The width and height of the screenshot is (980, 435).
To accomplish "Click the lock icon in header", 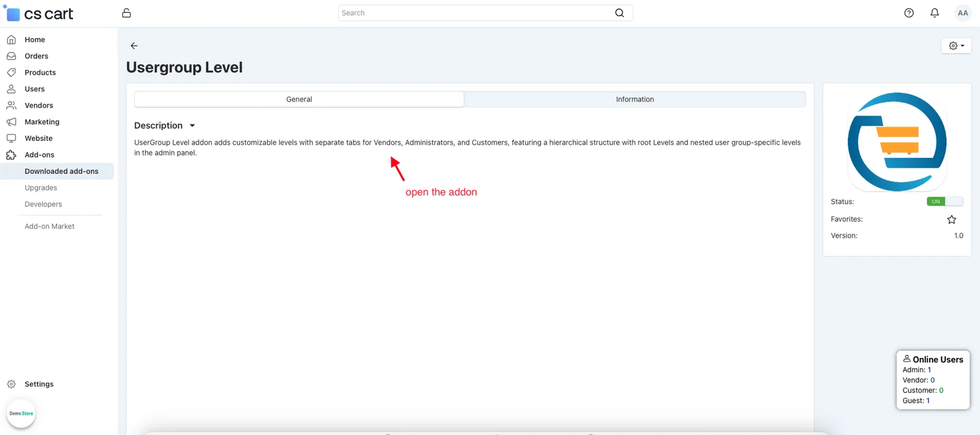I will (x=126, y=13).
